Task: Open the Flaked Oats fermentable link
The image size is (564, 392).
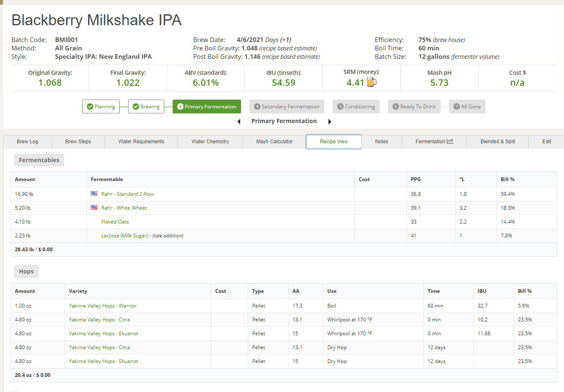Action: (x=115, y=222)
